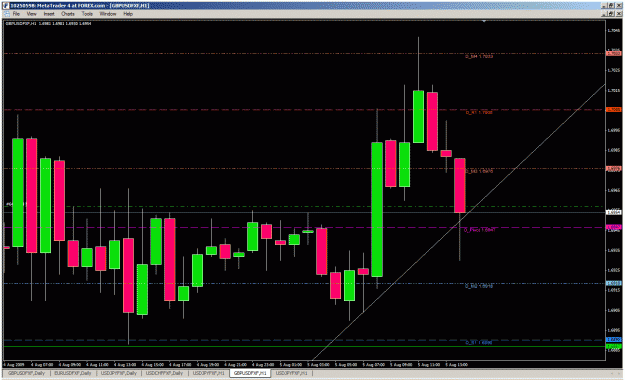Viewport: 625px width, 380px height.
Task: Click the GBPUSDFXF,H1 quote header in chart
Action: click(48, 24)
